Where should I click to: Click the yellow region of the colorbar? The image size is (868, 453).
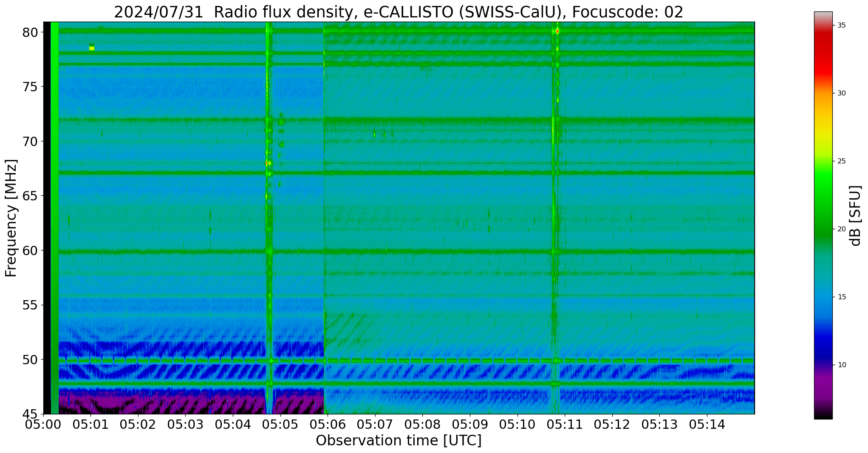tap(823, 129)
